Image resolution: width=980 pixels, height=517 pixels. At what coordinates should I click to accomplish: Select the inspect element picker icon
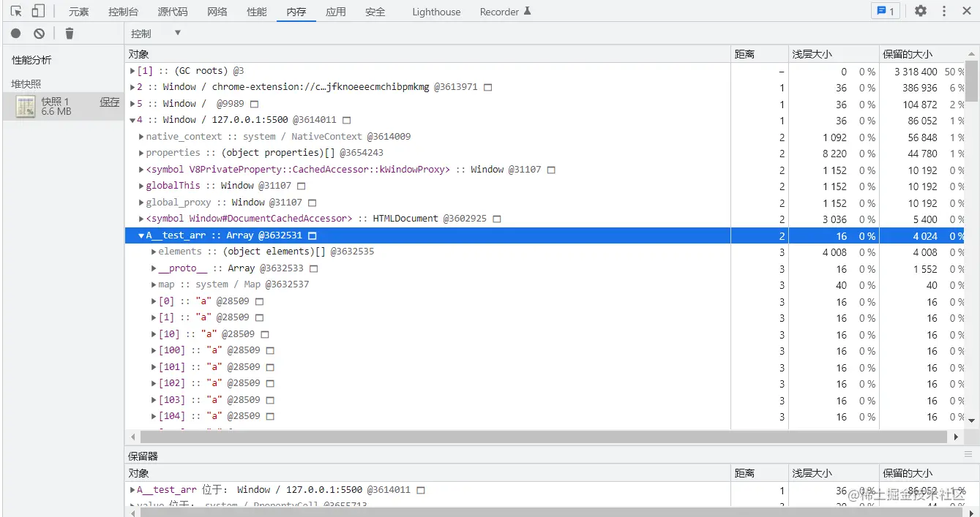(x=16, y=11)
